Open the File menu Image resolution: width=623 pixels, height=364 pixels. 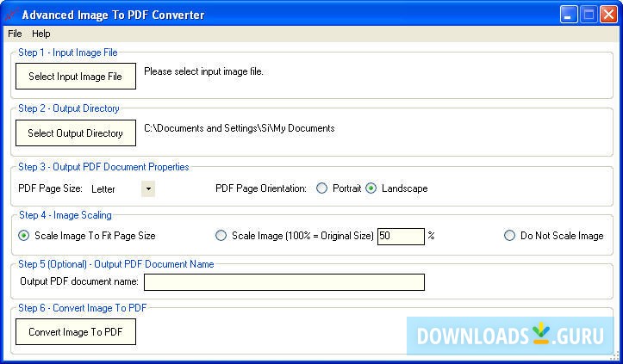[15, 34]
